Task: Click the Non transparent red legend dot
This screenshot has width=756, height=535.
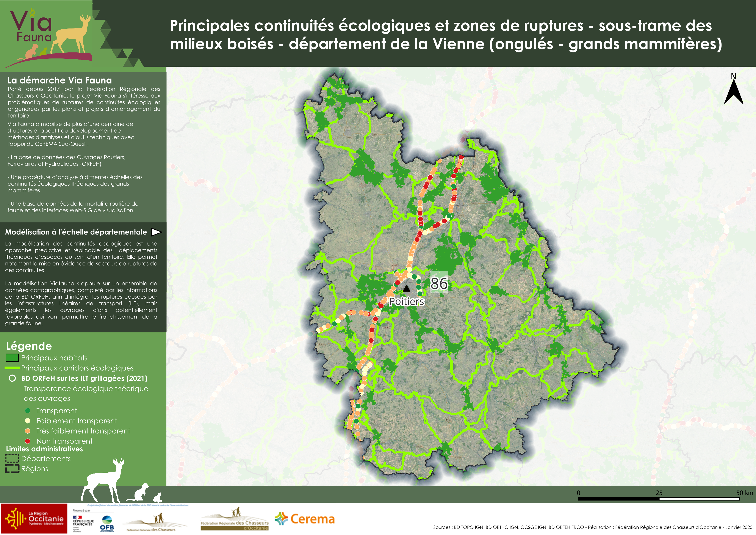Action: (x=28, y=441)
